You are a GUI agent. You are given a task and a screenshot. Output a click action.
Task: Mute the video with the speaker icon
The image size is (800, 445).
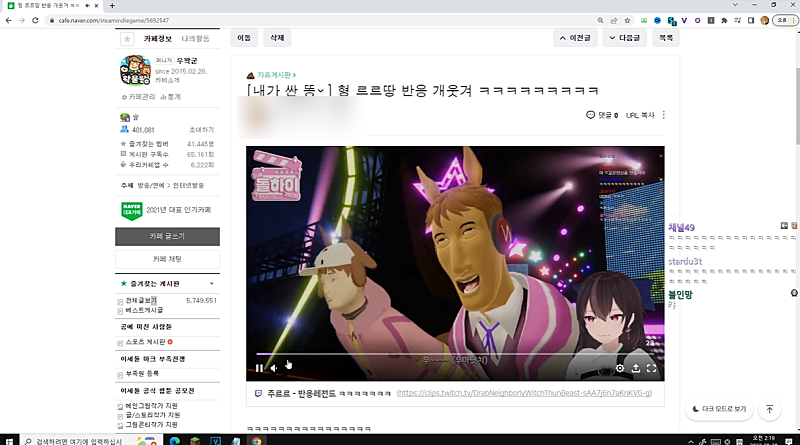(x=274, y=368)
